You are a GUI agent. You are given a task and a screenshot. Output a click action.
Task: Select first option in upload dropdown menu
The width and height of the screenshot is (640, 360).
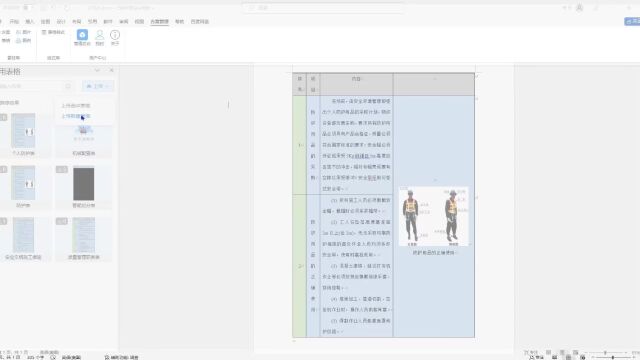tap(76, 106)
